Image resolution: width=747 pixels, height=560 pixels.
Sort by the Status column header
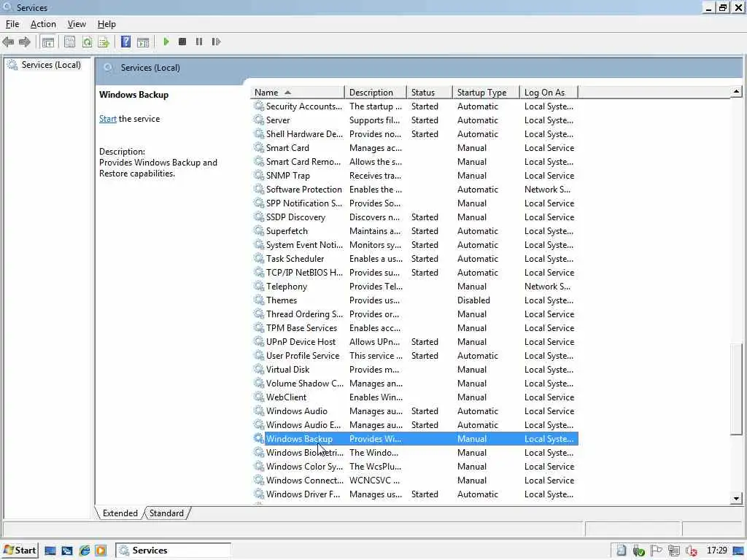[429, 93]
